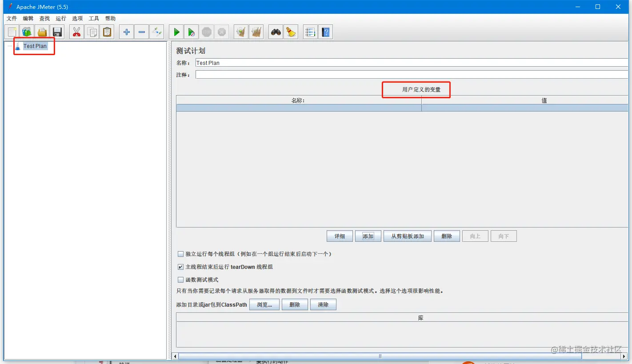Enable running thread groups consecutively checkbox
632x364 pixels.
pyautogui.click(x=180, y=254)
